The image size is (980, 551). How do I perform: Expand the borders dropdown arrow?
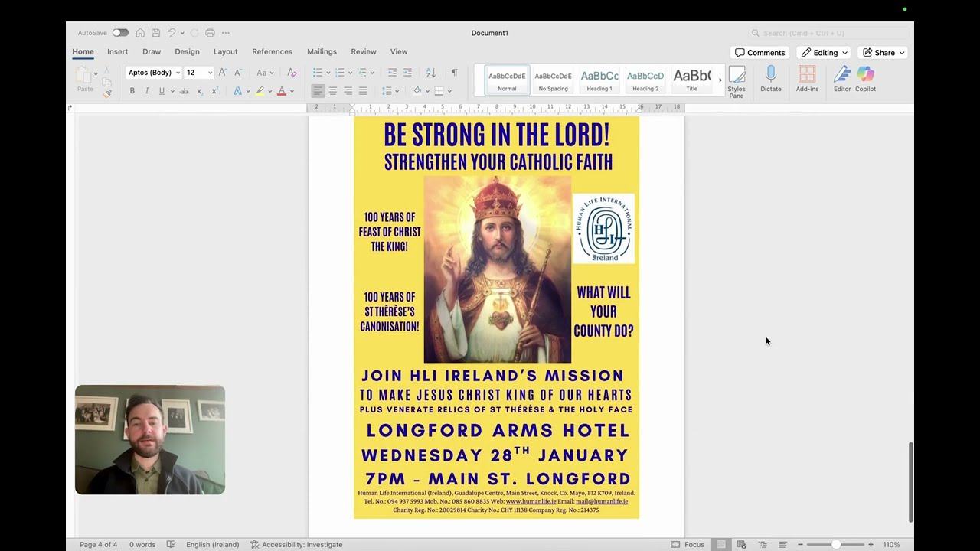point(449,91)
